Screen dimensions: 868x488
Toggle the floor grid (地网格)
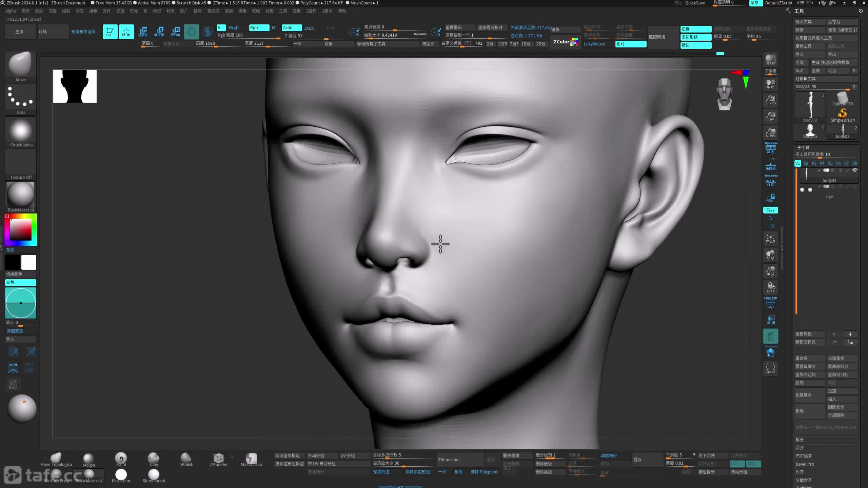point(770,166)
